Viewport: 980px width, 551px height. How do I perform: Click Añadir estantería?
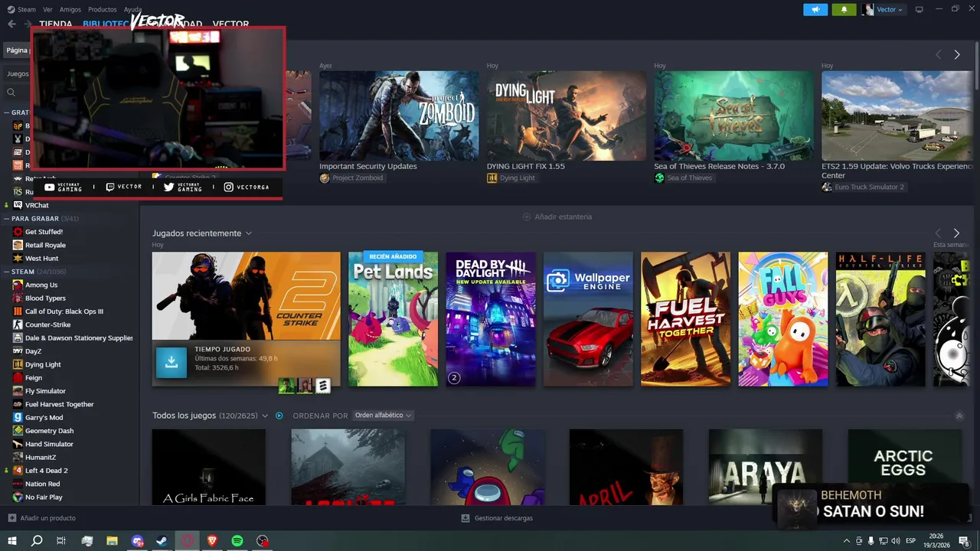pyautogui.click(x=563, y=217)
